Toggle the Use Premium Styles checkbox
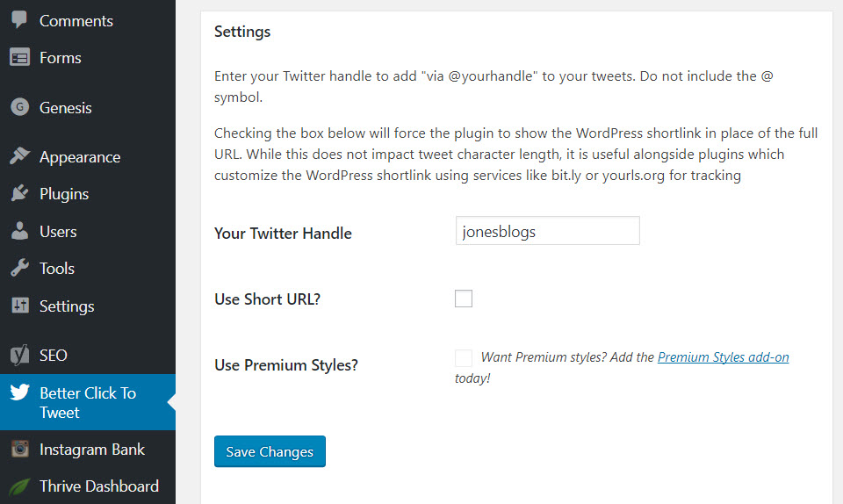843x504 pixels. click(464, 357)
